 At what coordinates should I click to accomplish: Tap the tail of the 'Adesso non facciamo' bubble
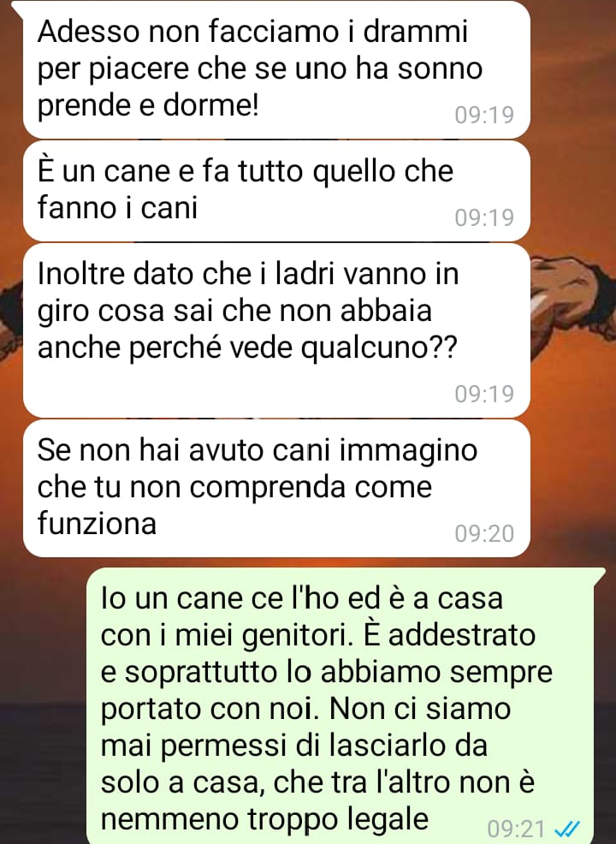point(17,8)
